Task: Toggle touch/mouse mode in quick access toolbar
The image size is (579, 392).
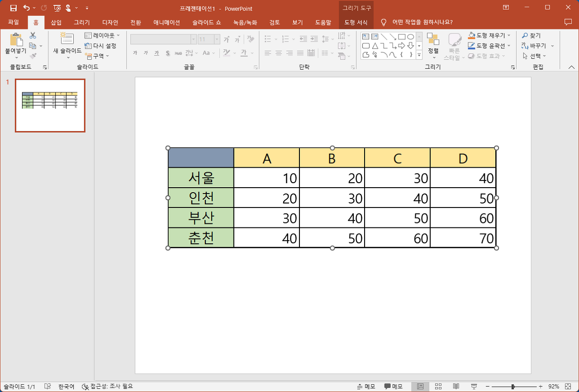Action: point(68,8)
